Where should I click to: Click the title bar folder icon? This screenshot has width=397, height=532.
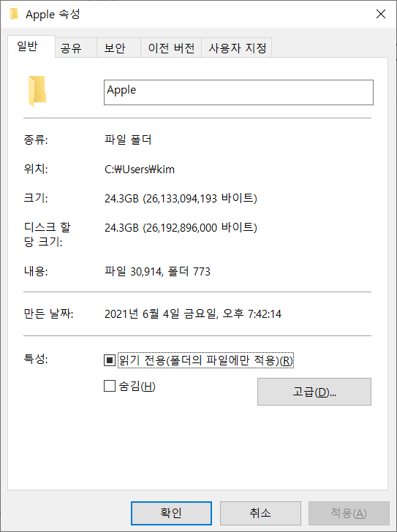(14, 15)
